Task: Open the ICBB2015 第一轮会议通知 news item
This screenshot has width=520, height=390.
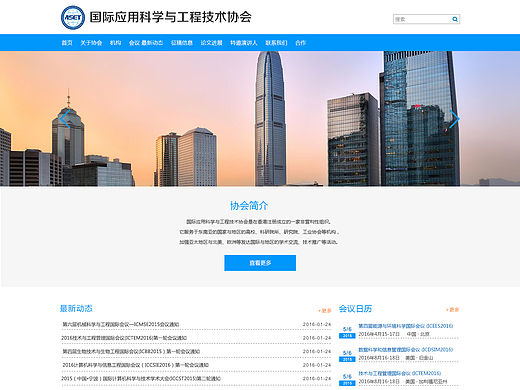Action: [131, 351]
